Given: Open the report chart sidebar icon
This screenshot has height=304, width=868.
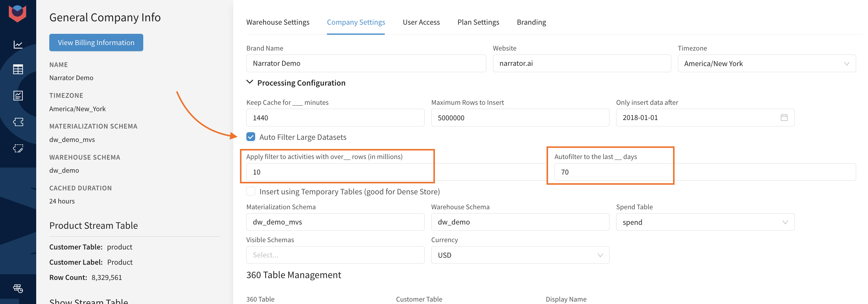Looking at the screenshot, I should pyautogui.click(x=18, y=95).
